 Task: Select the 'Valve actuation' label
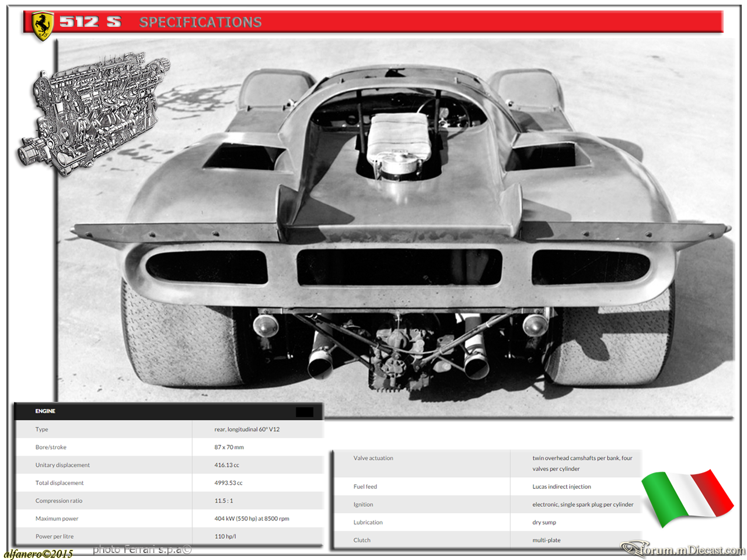click(x=373, y=458)
